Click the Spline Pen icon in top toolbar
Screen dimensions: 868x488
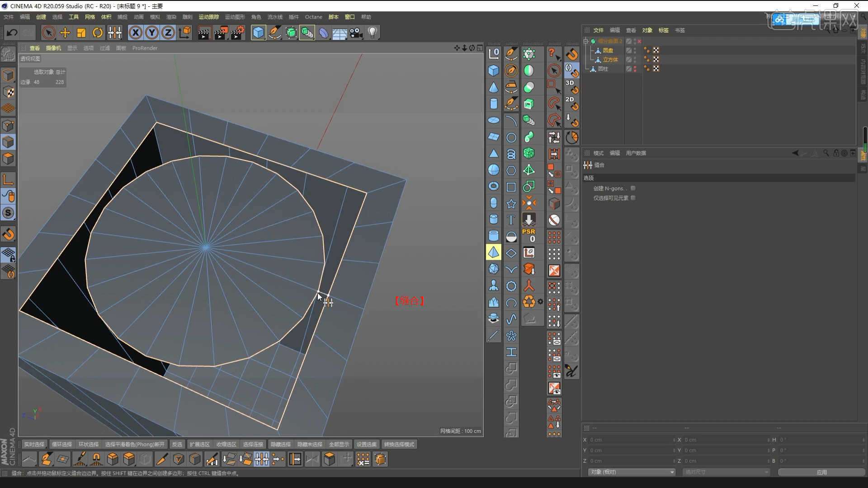tap(274, 33)
